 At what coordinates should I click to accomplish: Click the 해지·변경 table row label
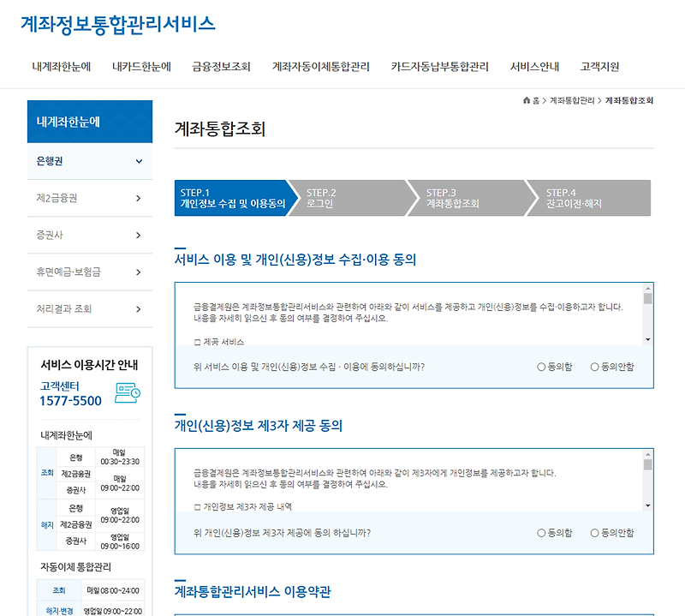click(59, 611)
